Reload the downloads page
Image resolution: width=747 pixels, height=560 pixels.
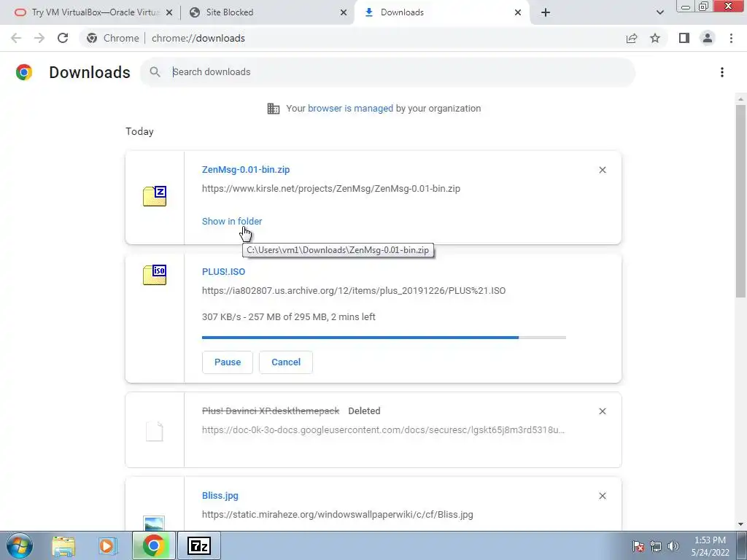coord(63,38)
